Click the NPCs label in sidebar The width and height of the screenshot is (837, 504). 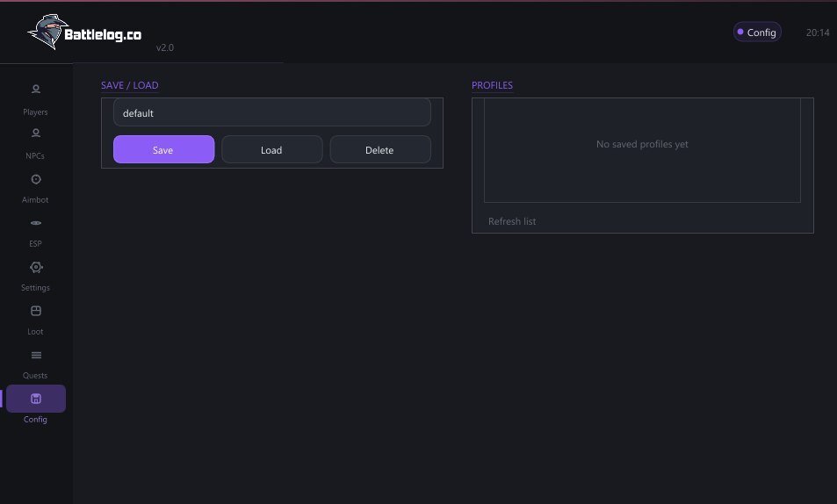click(x=35, y=156)
